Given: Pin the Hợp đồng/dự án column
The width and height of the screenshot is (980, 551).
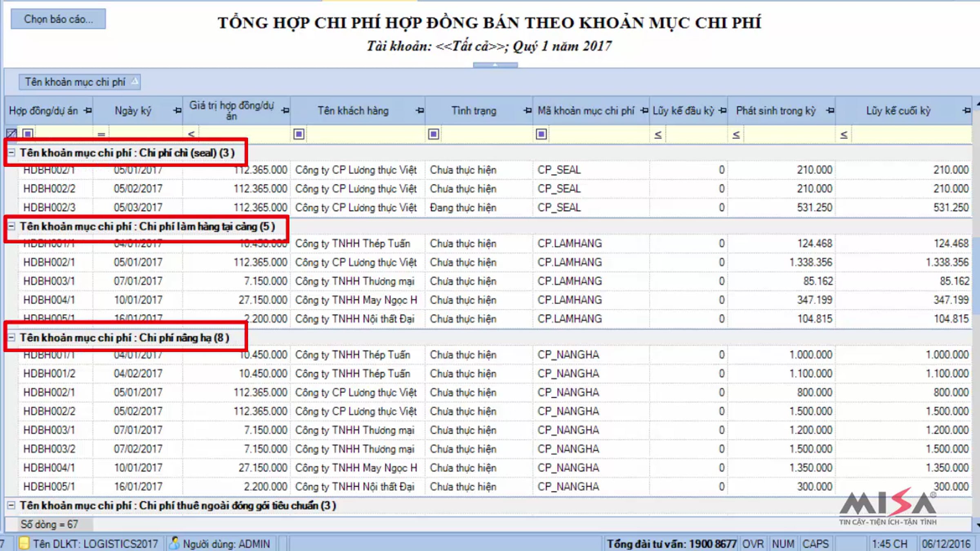Looking at the screenshot, I should pyautogui.click(x=88, y=111).
